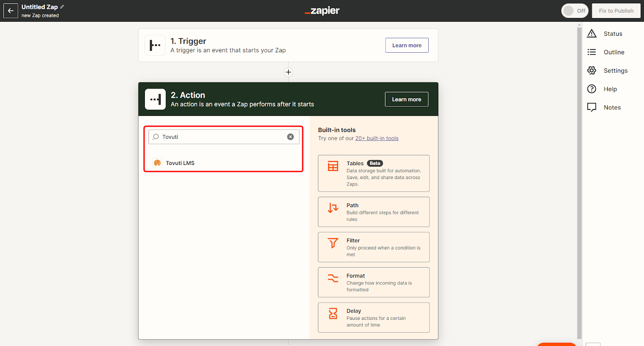This screenshot has height=346, width=644.
Task: Click the 'new Zap created' subtitle
Action: [40, 16]
